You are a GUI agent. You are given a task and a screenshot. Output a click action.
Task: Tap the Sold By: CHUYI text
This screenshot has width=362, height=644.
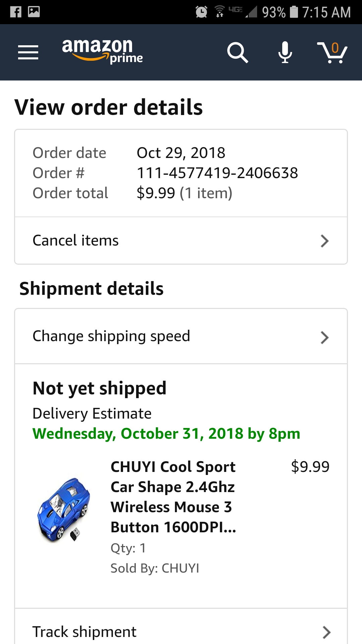point(155,568)
